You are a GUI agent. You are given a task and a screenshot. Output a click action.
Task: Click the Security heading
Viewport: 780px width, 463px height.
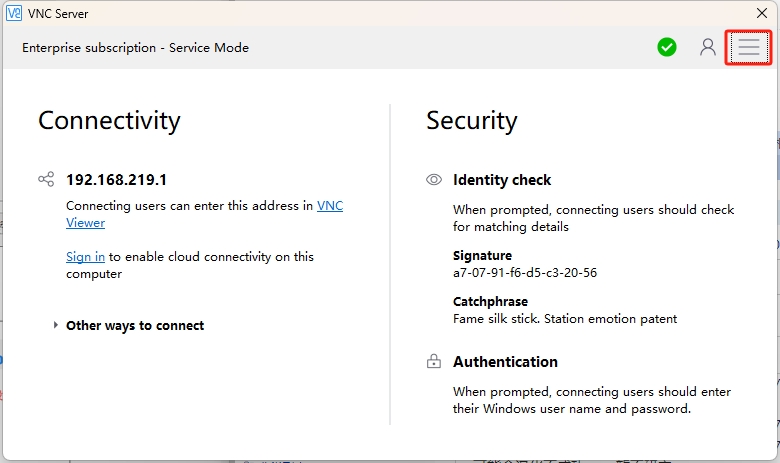(472, 121)
